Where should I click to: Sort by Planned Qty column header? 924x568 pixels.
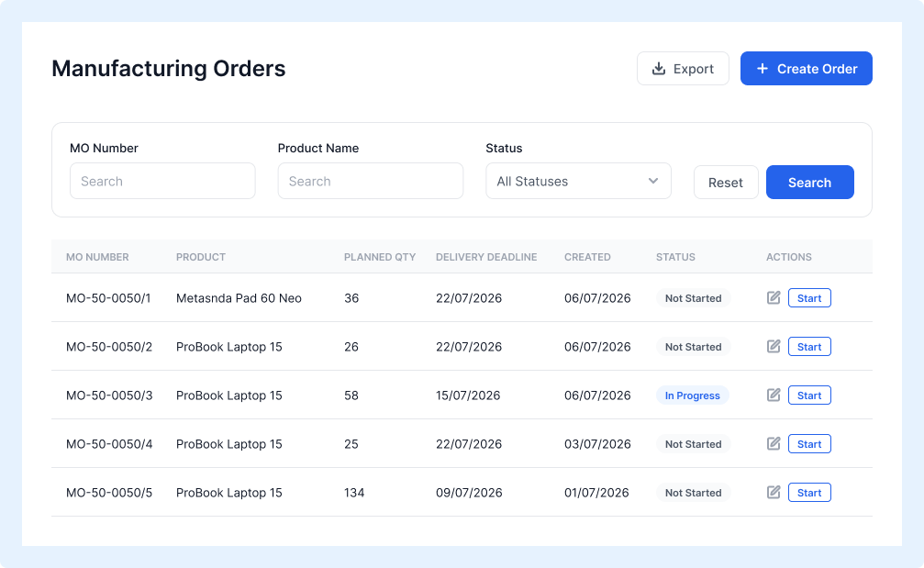click(380, 257)
